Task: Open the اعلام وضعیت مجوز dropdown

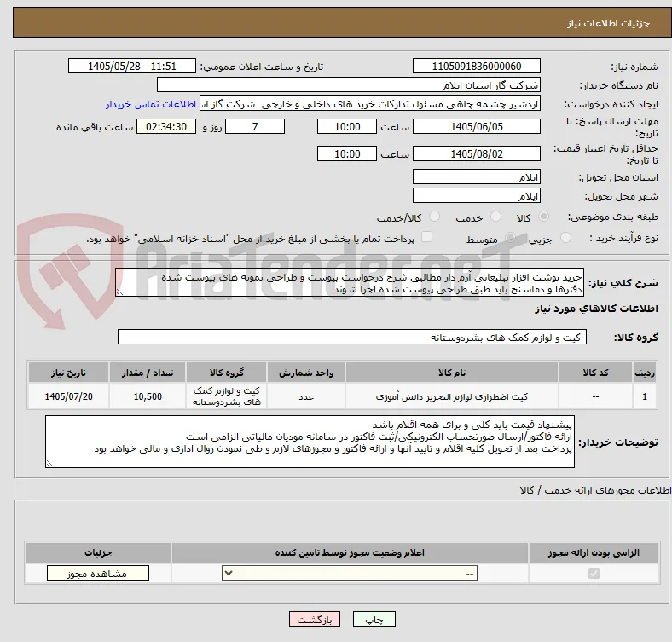Action: click(x=350, y=574)
